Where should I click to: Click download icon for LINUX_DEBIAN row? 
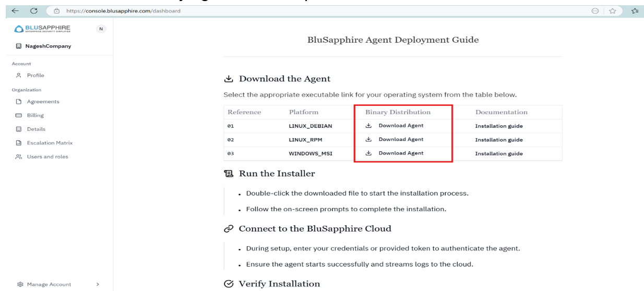[369, 126]
